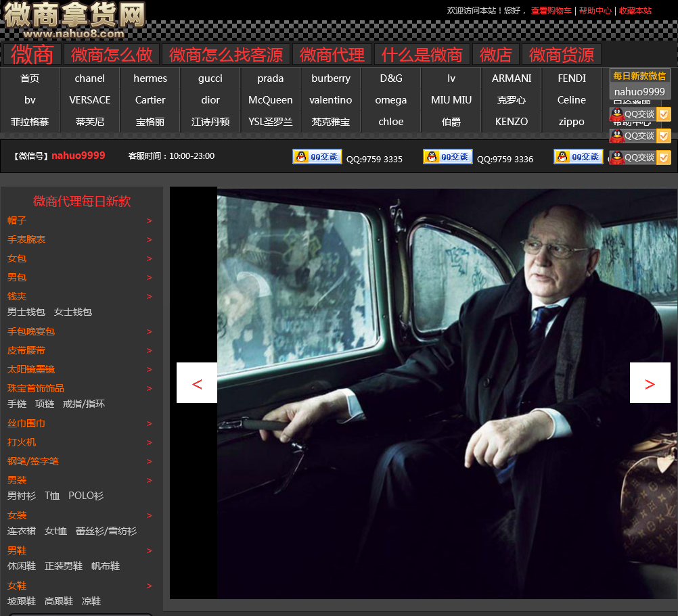The width and height of the screenshot is (678, 616).
Task: Expand the 女包 category arrow
Action: [149, 259]
